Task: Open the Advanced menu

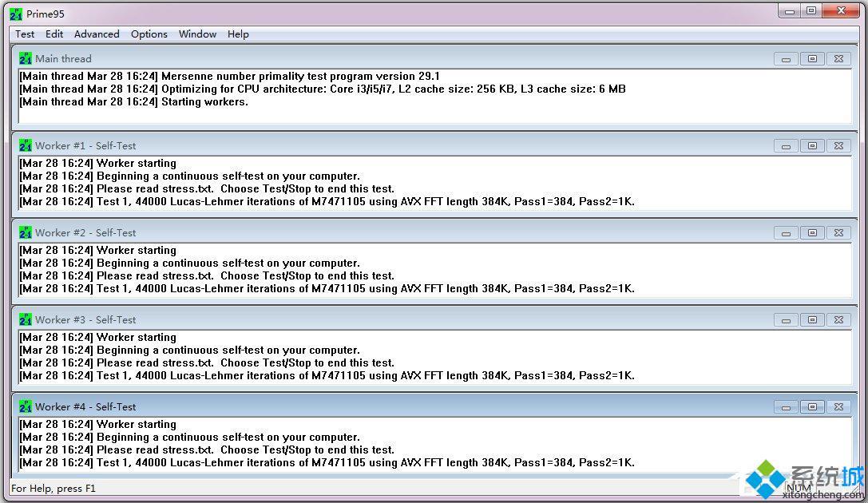Action: tap(97, 34)
